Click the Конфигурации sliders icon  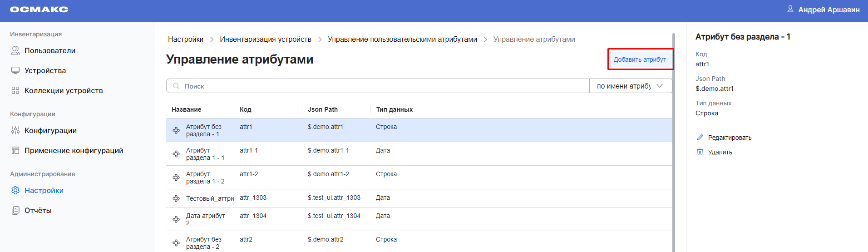15,130
